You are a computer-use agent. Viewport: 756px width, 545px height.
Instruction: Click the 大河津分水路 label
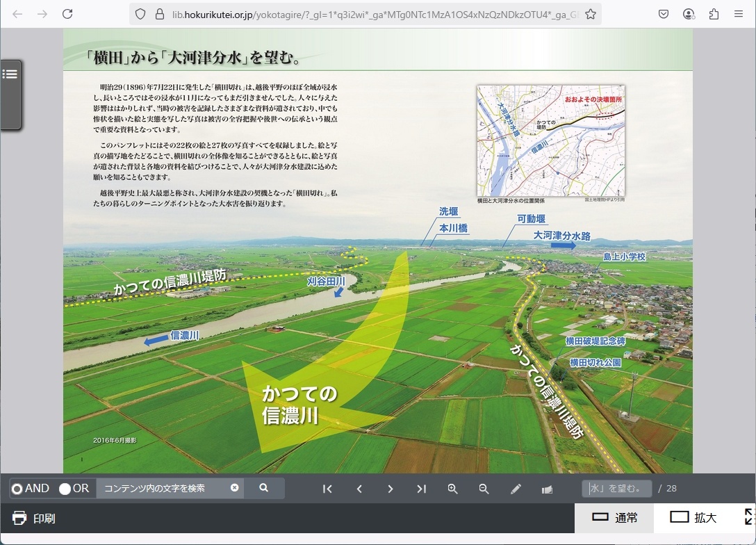[561, 236]
